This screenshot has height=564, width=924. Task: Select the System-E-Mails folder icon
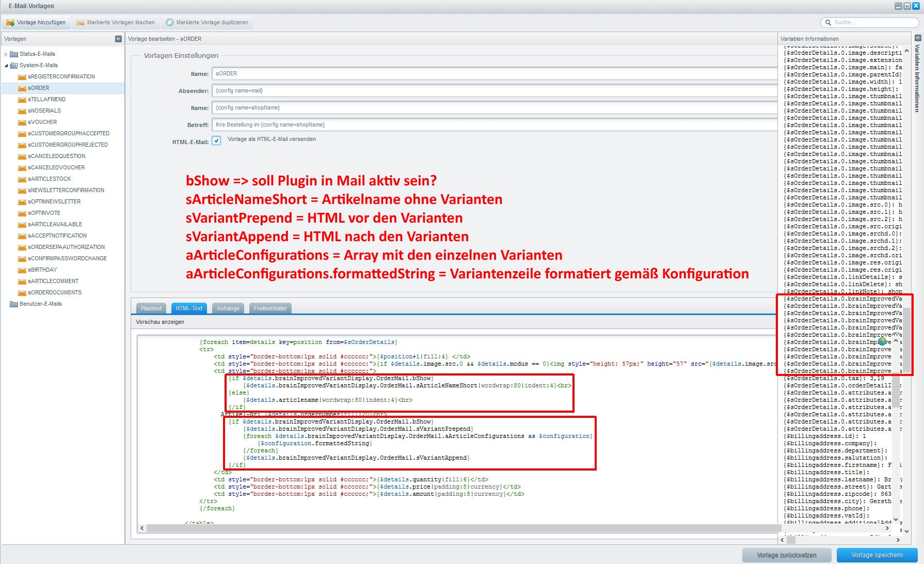coord(14,65)
